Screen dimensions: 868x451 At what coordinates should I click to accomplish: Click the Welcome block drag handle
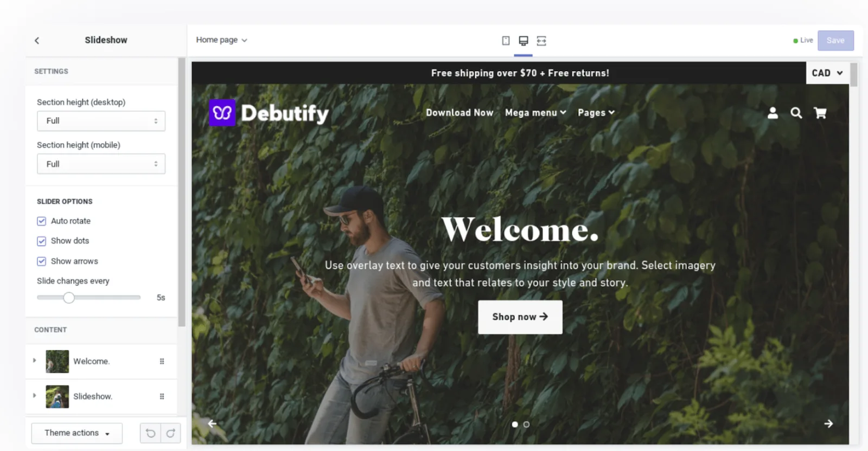coord(162,362)
